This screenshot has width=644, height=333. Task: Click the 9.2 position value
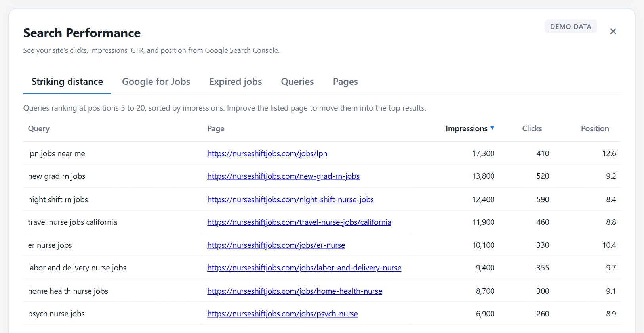[611, 176]
